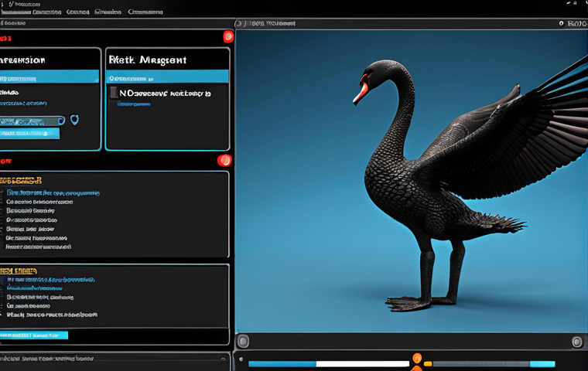This screenshot has height=371, width=588.
Task: Click the tiny circle icon left of the timeline
Action: [x=241, y=359]
